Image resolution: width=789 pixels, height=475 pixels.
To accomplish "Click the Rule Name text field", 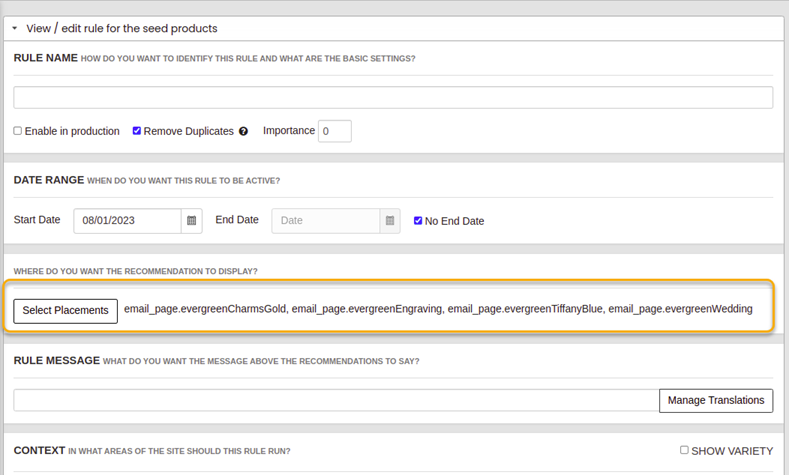I will coord(393,97).
